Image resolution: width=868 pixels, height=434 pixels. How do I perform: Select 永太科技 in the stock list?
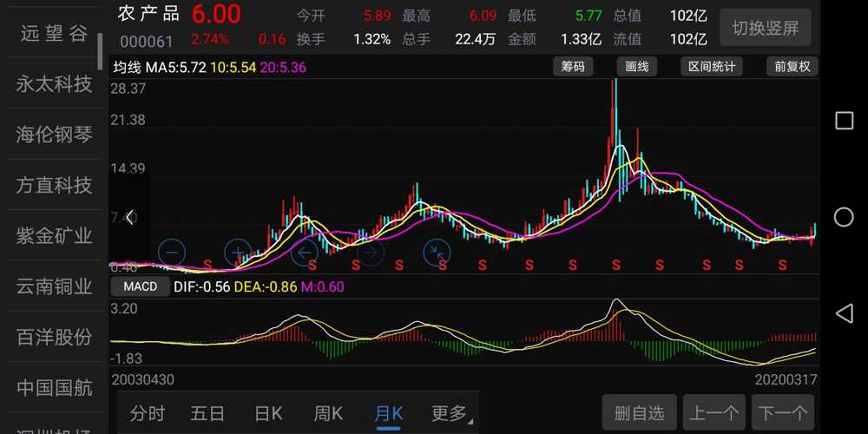pos(54,84)
